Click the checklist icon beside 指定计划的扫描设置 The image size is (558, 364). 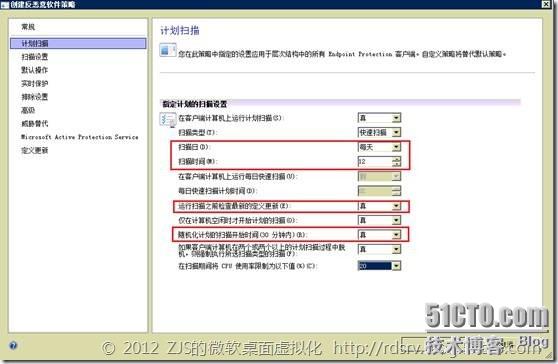click(x=168, y=120)
